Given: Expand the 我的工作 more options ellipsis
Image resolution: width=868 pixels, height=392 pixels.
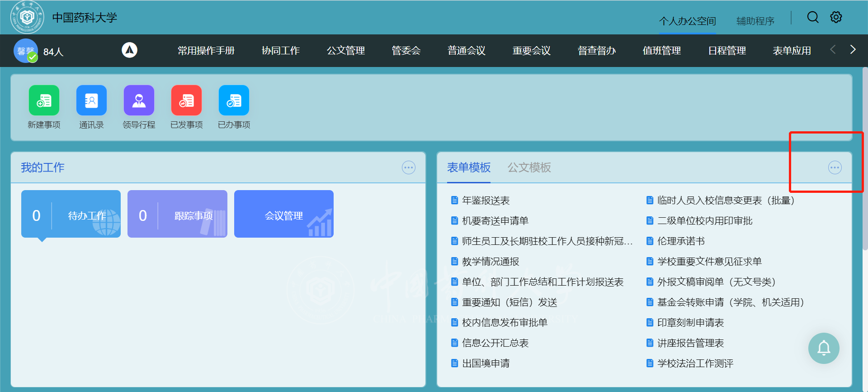Looking at the screenshot, I should click(x=408, y=168).
